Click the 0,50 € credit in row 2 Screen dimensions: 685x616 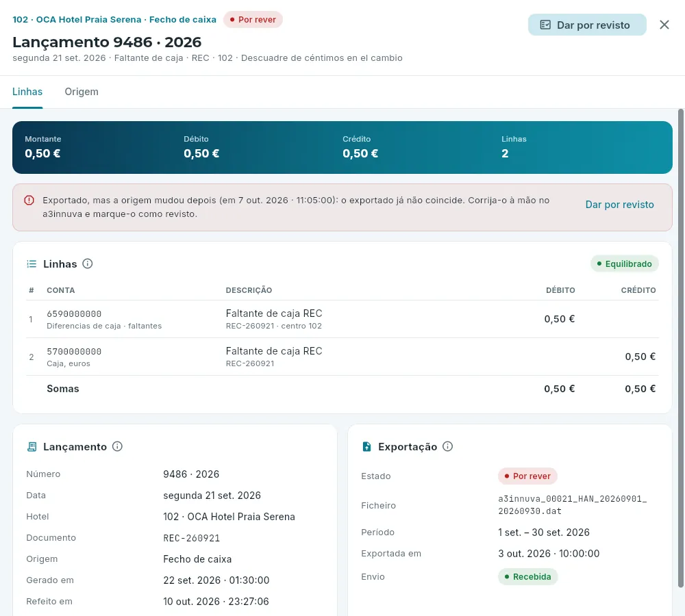[640, 357]
